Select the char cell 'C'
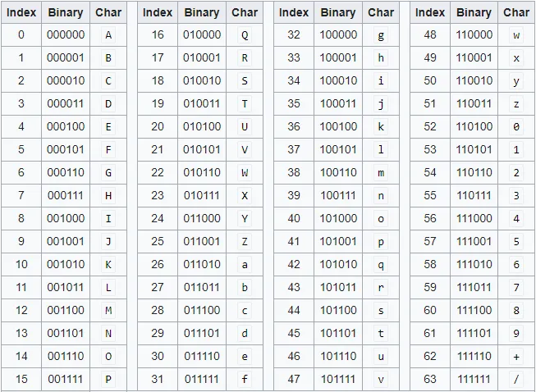 tap(108, 80)
